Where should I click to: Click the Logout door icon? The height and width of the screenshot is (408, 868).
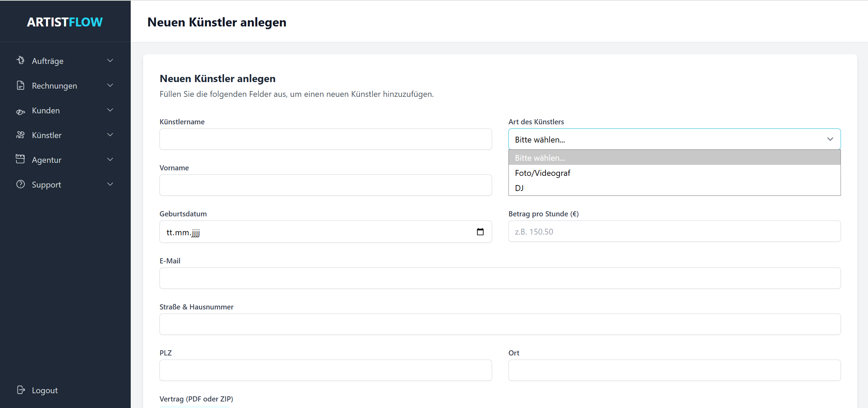coord(21,390)
